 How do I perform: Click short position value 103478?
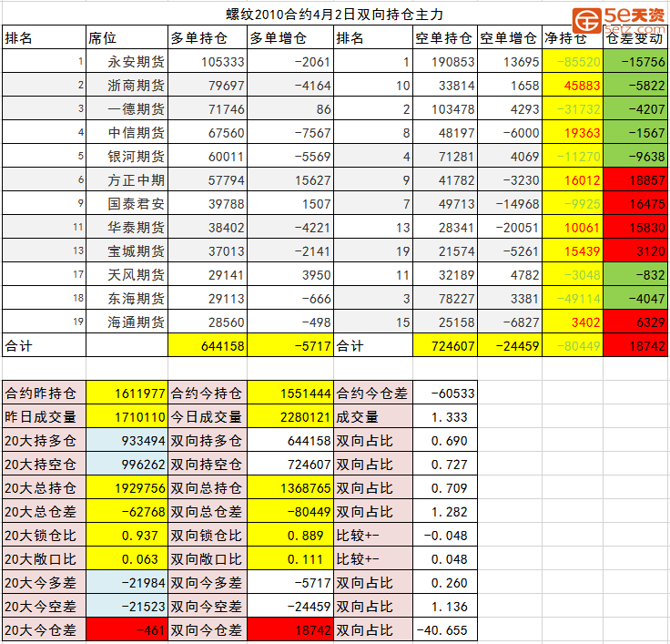(x=445, y=108)
